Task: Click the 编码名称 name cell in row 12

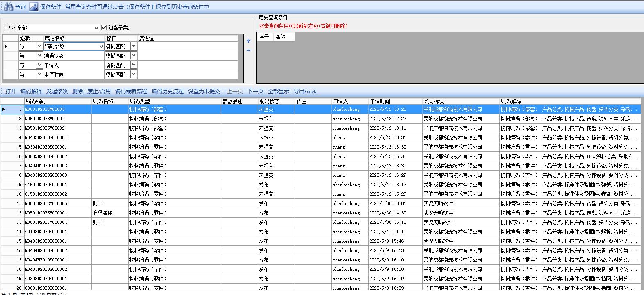Action: 110,213
